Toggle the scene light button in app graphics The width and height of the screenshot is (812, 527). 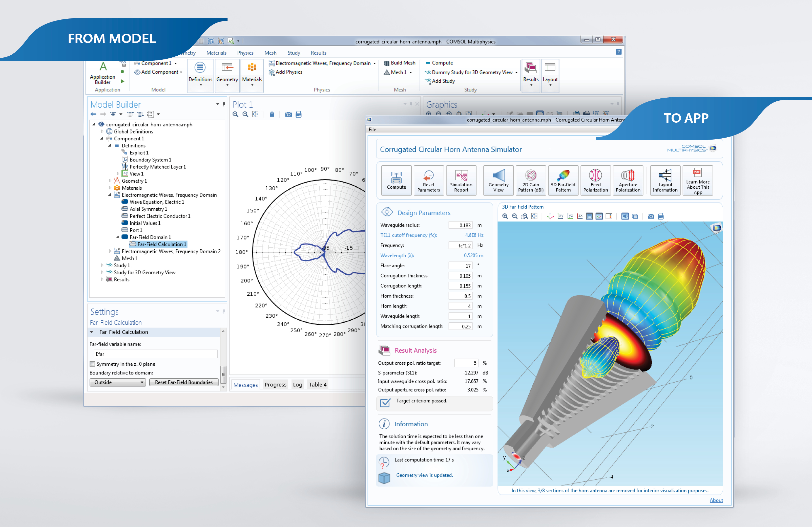[625, 216]
